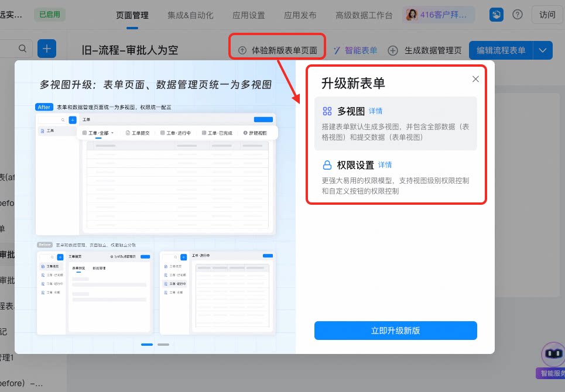Open the help question mark icon
This screenshot has height=392, width=565.
click(x=518, y=15)
